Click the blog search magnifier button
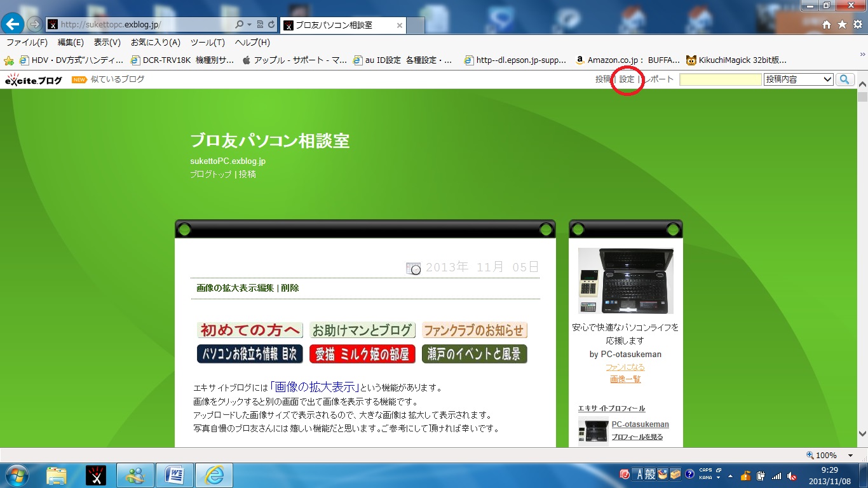Image resolution: width=868 pixels, height=488 pixels. [x=845, y=79]
